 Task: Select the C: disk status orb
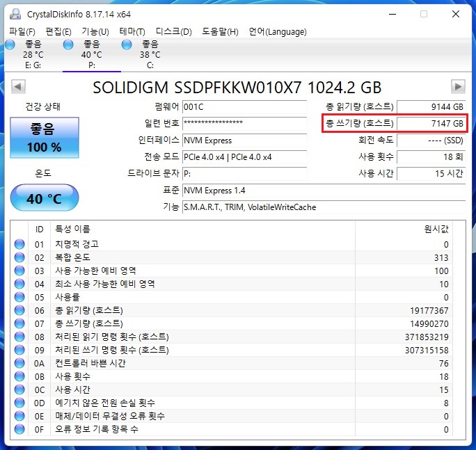pos(127,45)
